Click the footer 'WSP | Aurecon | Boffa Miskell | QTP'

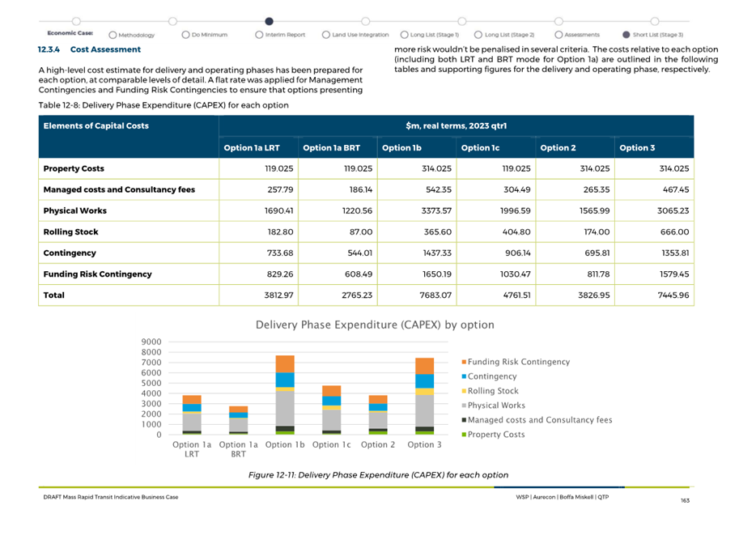(x=563, y=497)
